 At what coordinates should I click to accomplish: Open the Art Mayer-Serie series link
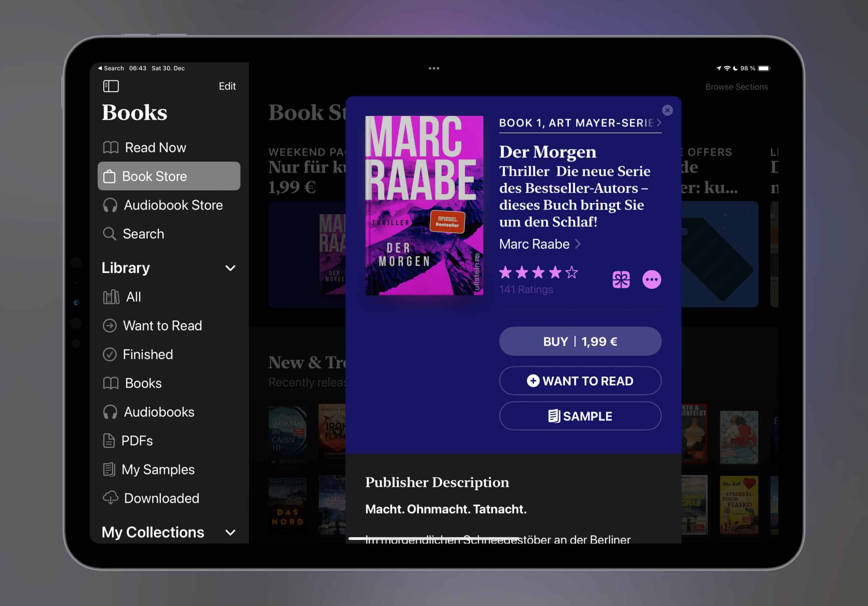[580, 123]
